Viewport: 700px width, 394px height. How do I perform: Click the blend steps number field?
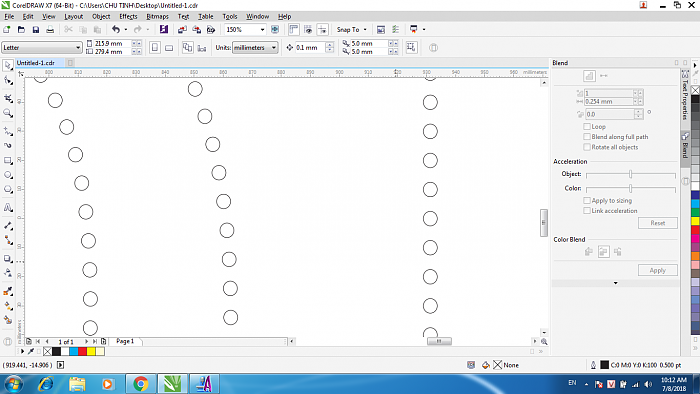(x=608, y=93)
